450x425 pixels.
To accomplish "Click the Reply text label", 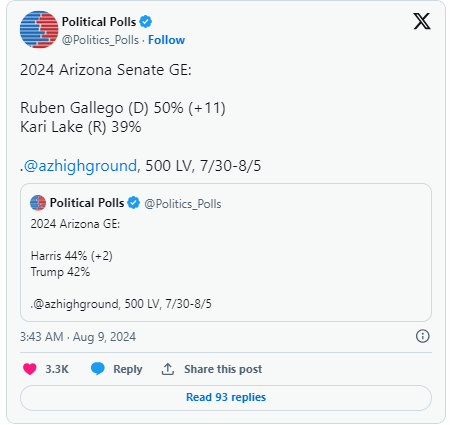I will (x=128, y=369).
